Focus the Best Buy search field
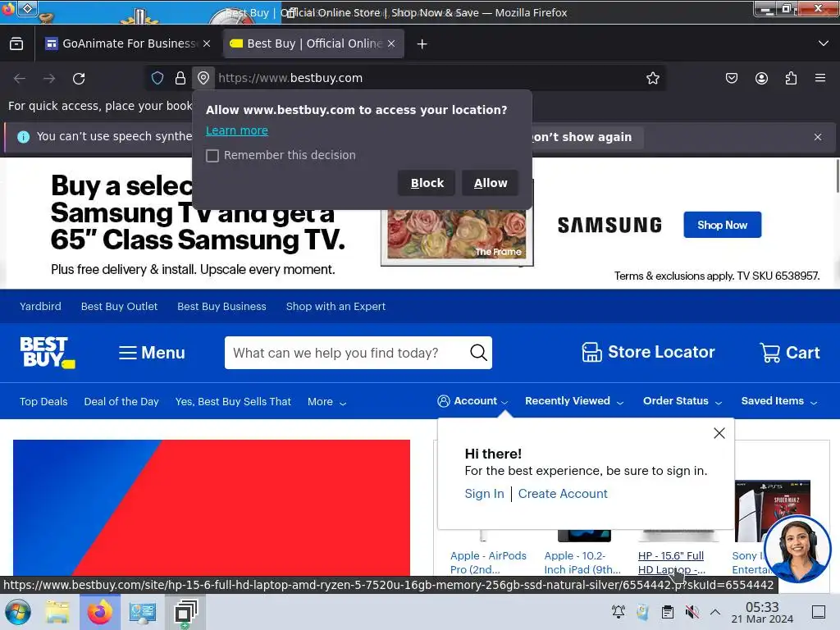This screenshot has height=630, width=840. [346, 353]
